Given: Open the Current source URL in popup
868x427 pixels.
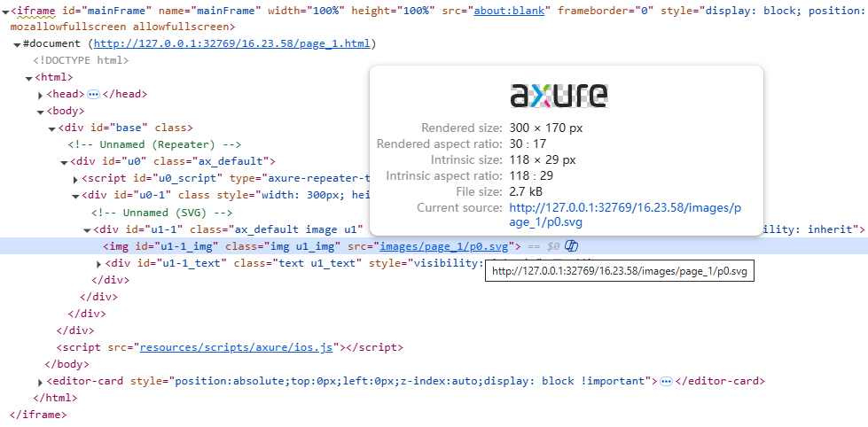Looking at the screenshot, I should point(624,215).
